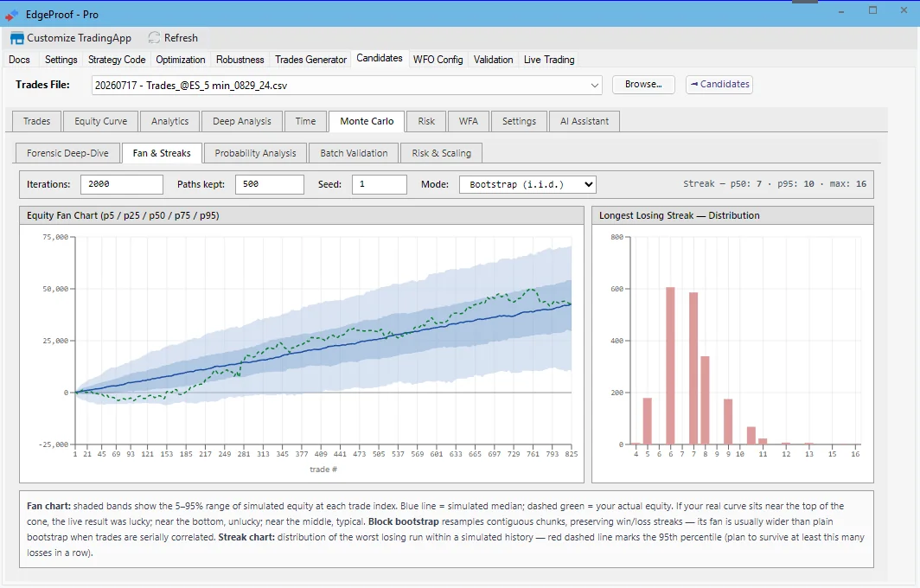Viewport: 920px width, 588px height.
Task: Click the 800 y-axis label on streak chart
Action: 617,237
